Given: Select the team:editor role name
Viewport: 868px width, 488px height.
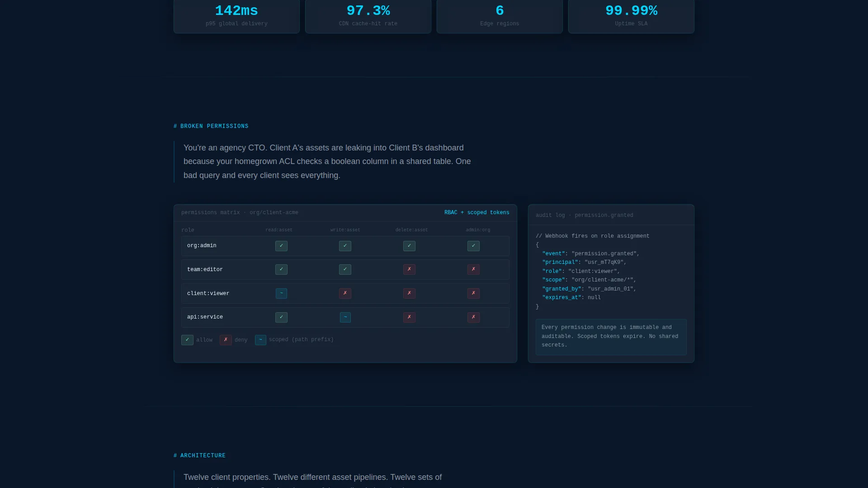Looking at the screenshot, I should [205, 270].
